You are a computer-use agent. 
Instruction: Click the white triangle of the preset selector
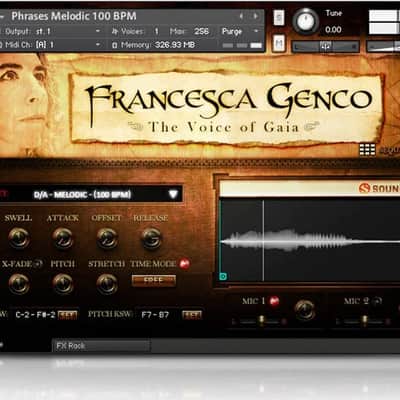173,194
